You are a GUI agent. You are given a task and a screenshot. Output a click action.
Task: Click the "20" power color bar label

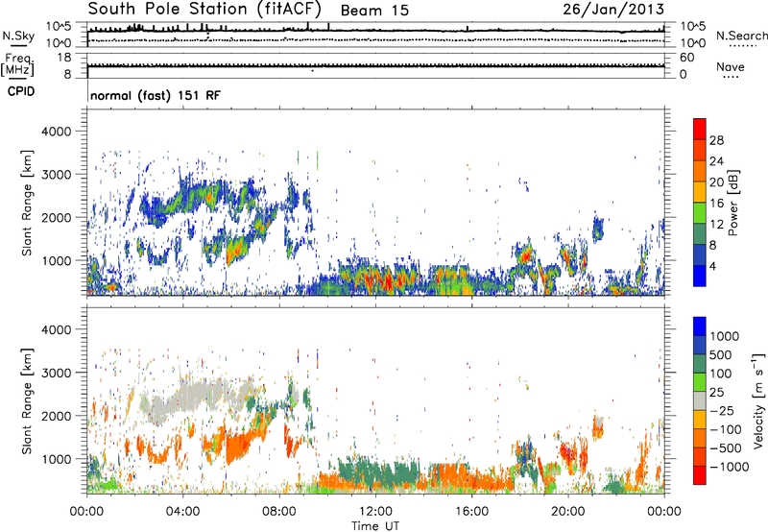point(716,182)
